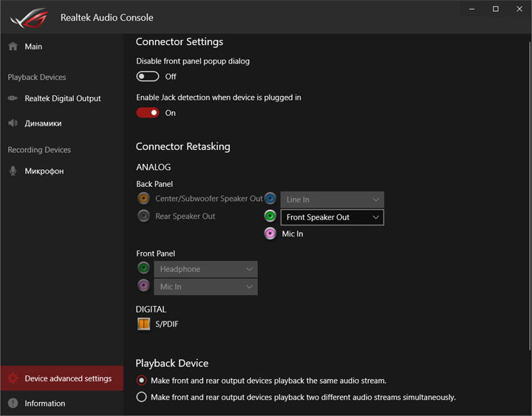This screenshot has height=416, width=532.
Task: Open the Микрофон recording device
Action: click(x=44, y=171)
